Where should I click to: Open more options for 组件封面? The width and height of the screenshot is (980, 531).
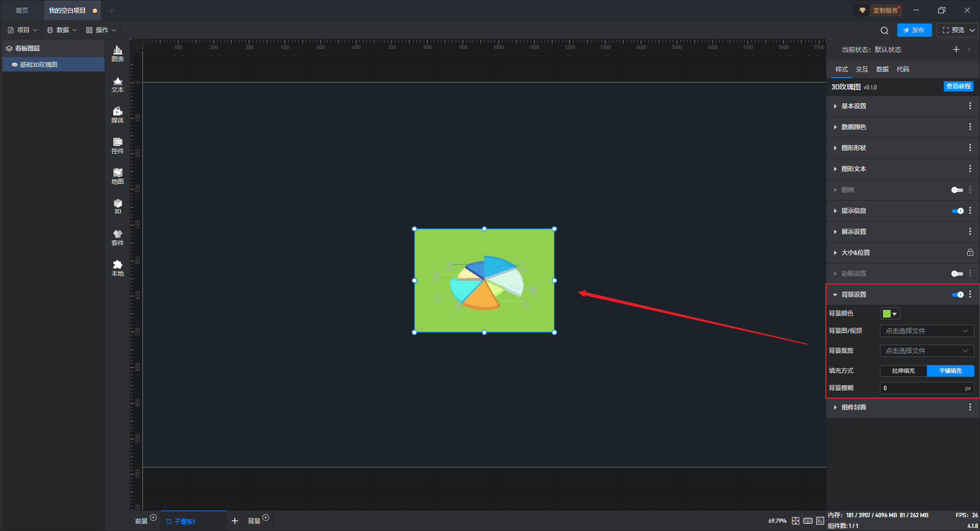[x=970, y=407]
